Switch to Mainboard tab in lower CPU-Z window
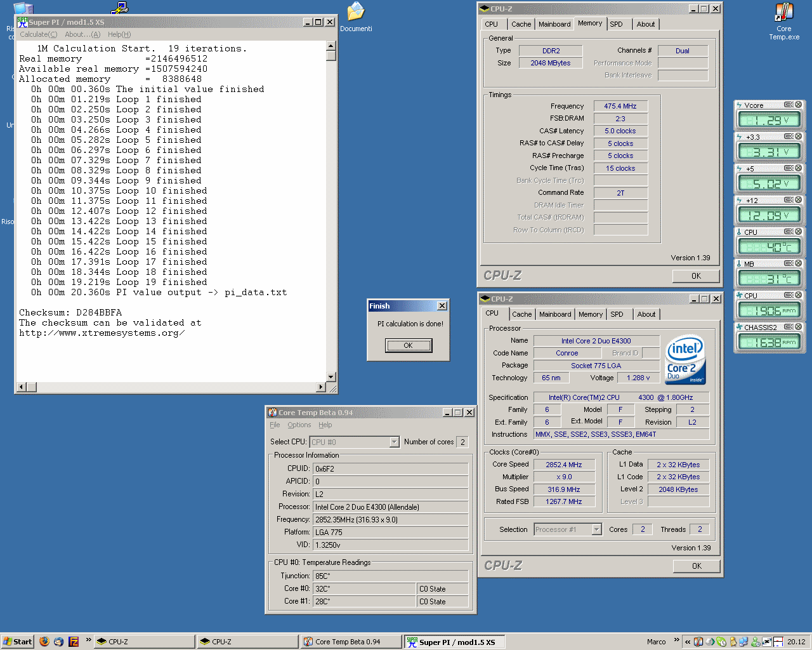This screenshot has width=812, height=650. [555, 314]
